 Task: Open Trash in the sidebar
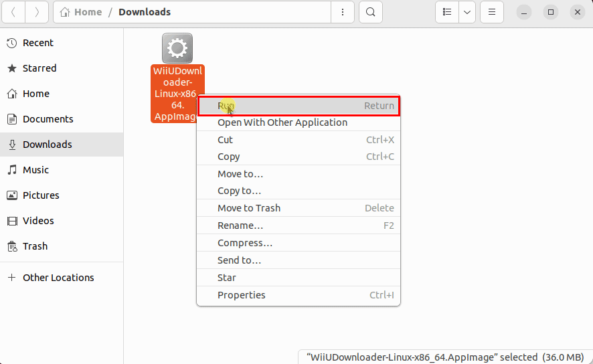click(x=35, y=246)
